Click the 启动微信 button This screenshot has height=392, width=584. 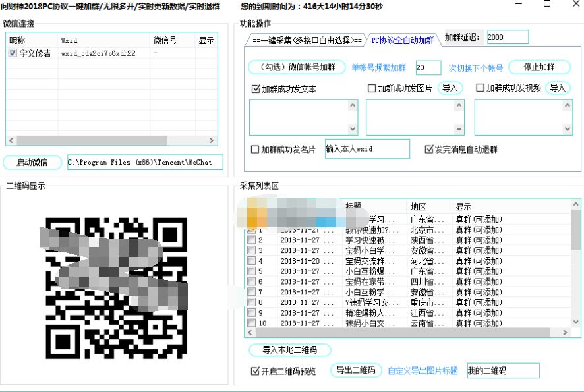click(x=32, y=162)
